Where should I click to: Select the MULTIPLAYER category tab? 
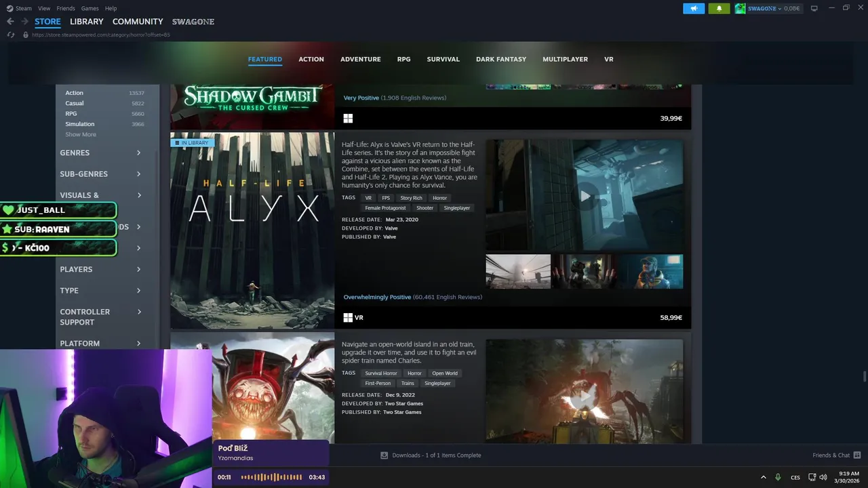[566, 60]
